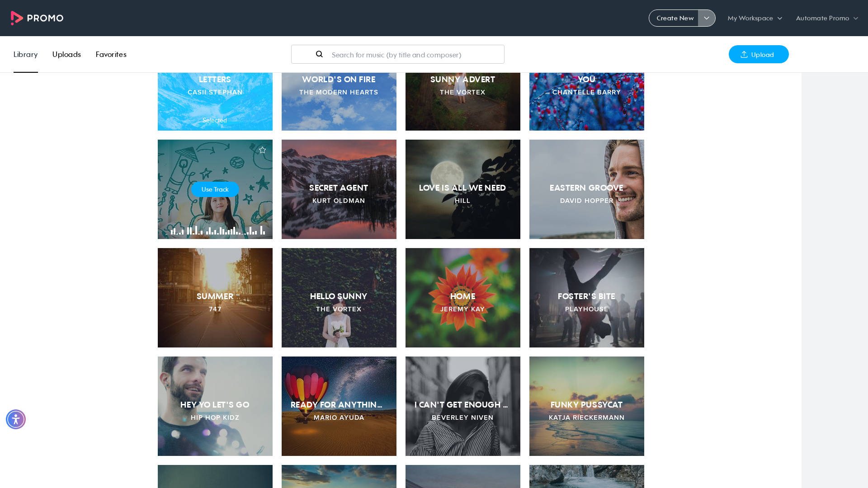Select the Summer track by 747

coord(215,298)
